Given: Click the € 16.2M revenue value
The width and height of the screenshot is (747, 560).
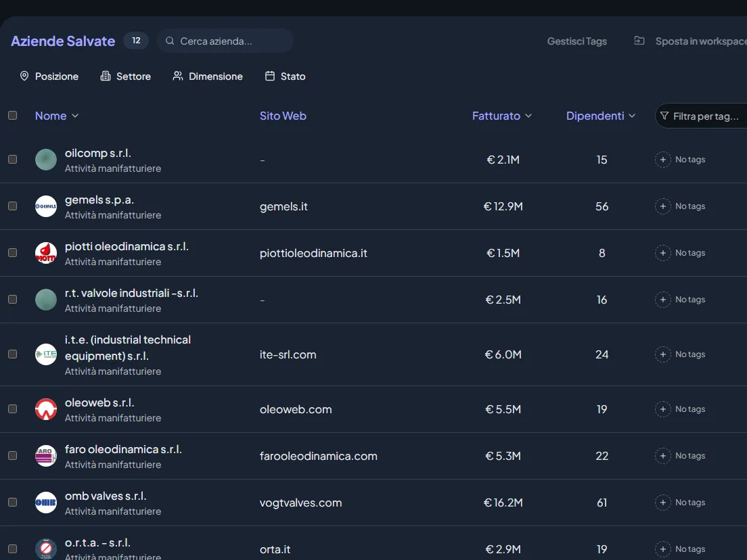Looking at the screenshot, I should pyautogui.click(x=503, y=503).
